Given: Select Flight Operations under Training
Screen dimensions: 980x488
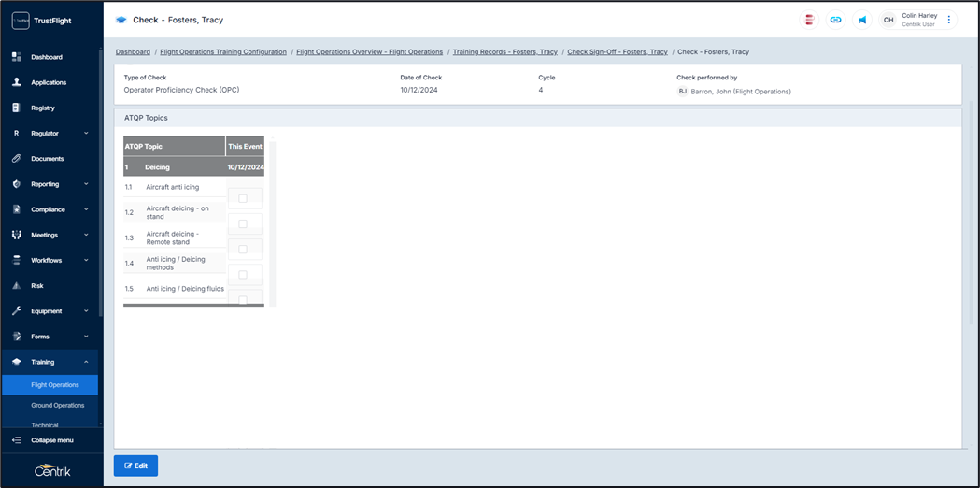Looking at the screenshot, I should click(54, 384).
